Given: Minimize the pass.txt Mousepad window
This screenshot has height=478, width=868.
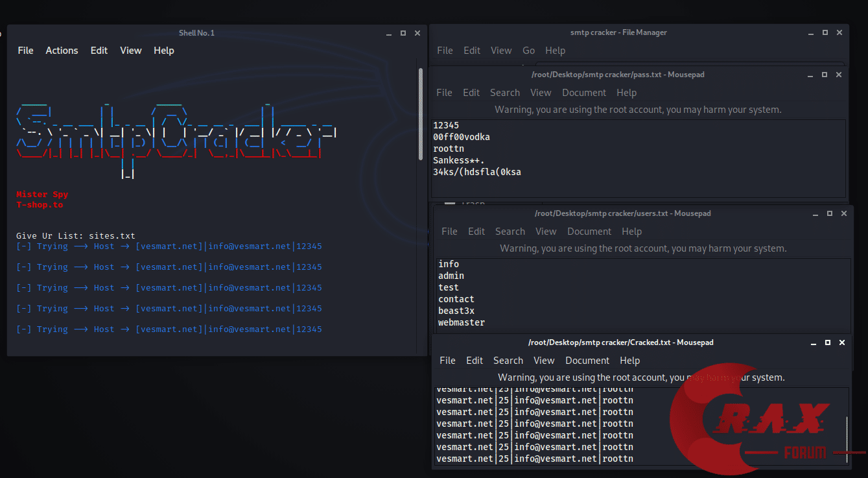Looking at the screenshot, I should [810, 75].
